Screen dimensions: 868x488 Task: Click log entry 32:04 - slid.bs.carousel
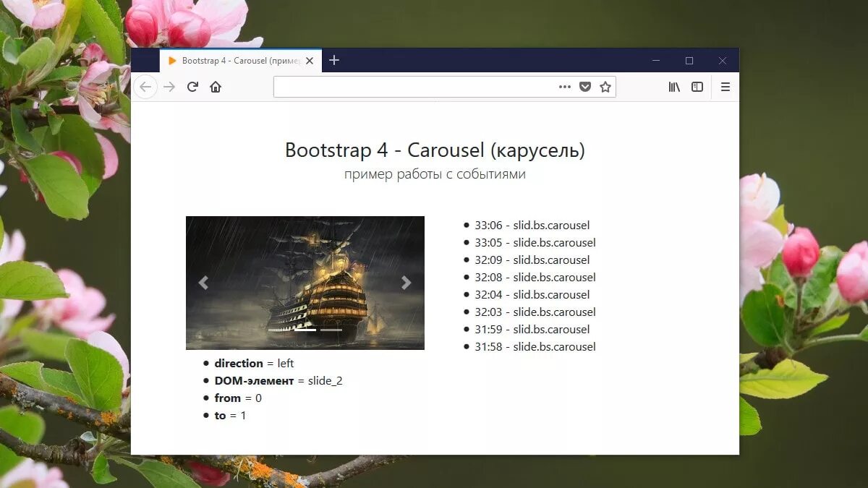point(532,294)
